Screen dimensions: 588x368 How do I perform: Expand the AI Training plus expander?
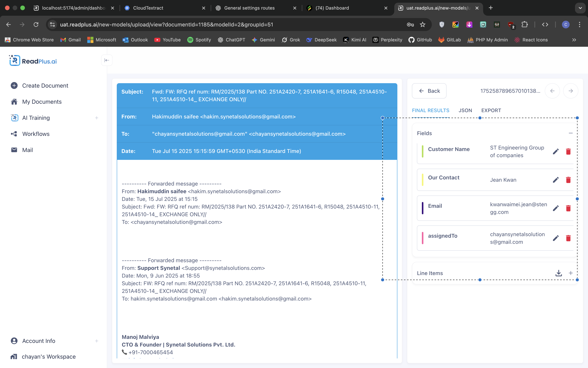coord(97,118)
